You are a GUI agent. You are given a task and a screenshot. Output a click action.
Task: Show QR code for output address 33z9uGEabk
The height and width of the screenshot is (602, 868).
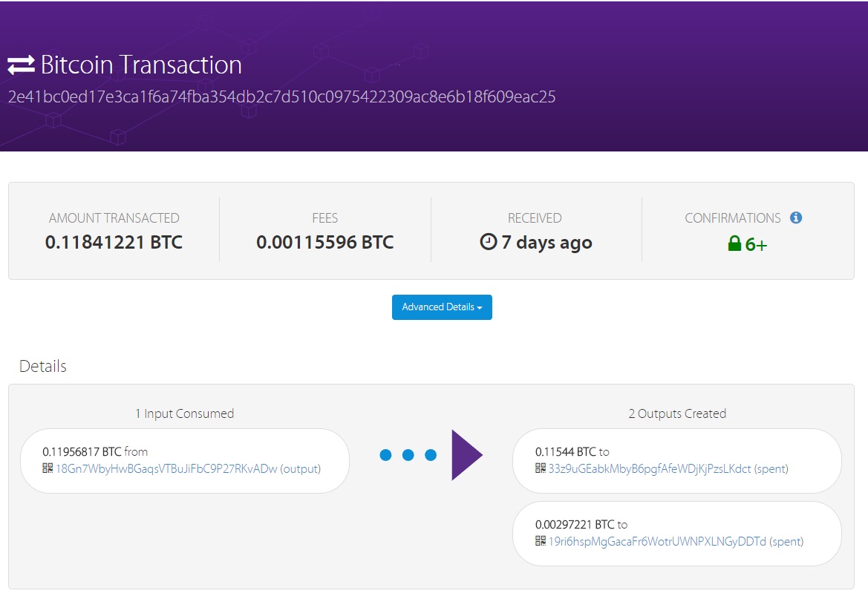[x=541, y=468]
